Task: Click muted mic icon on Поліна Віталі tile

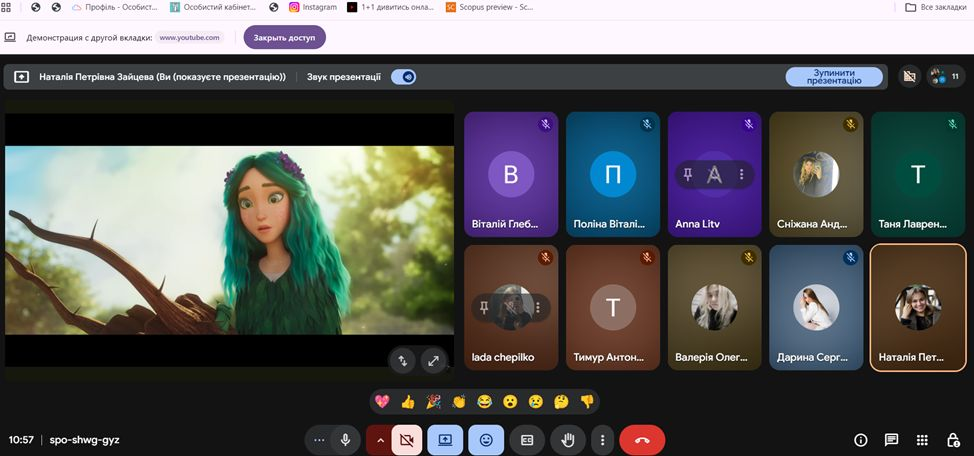Action: coord(647,125)
